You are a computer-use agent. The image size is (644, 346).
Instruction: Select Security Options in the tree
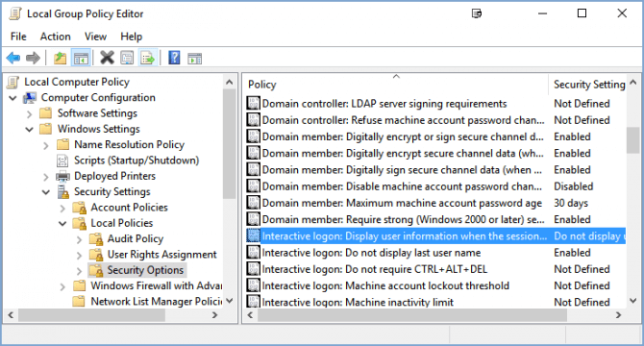(145, 270)
